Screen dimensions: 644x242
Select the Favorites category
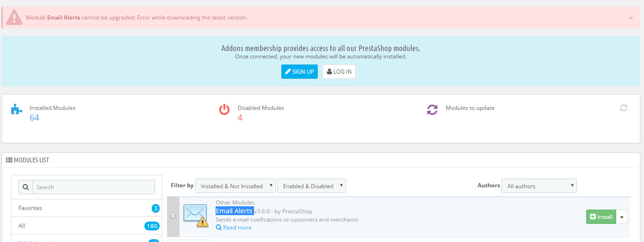pyautogui.click(x=30, y=208)
